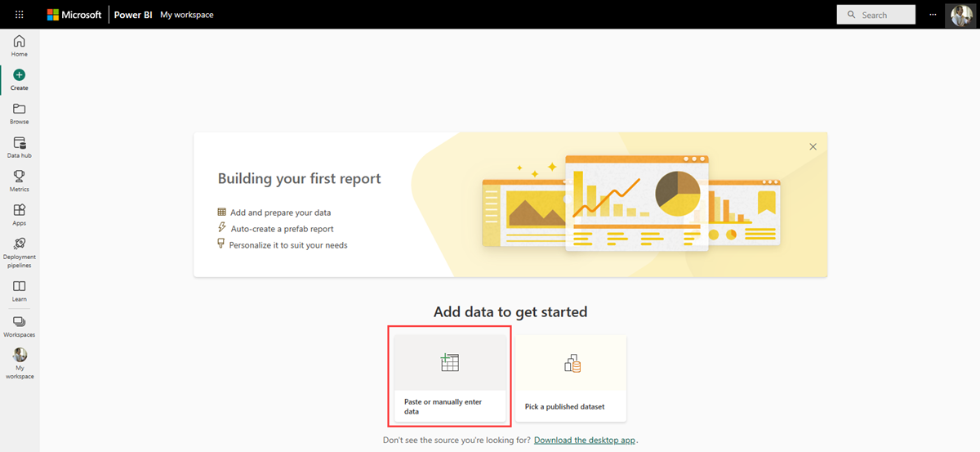Expand Workspaces in sidebar

pyautogui.click(x=20, y=326)
